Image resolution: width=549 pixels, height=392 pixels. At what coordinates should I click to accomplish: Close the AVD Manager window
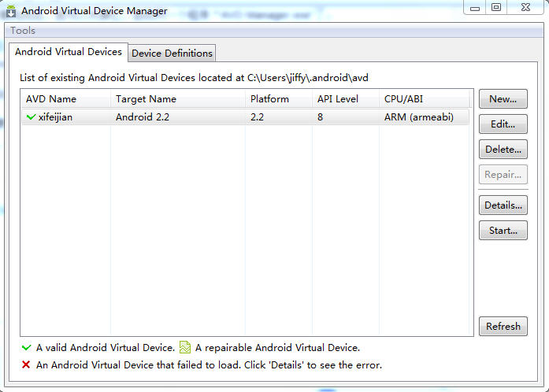(525, 8)
